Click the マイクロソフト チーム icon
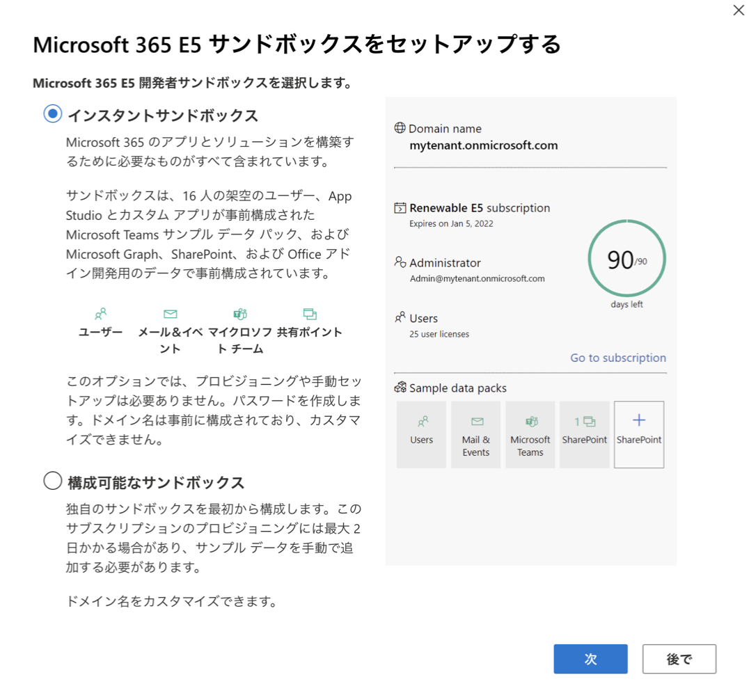The width and height of the screenshot is (749, 700). (240, 314)
